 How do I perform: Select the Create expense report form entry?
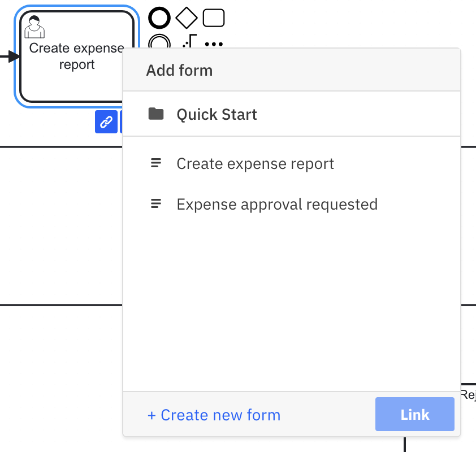click(256, 163)
